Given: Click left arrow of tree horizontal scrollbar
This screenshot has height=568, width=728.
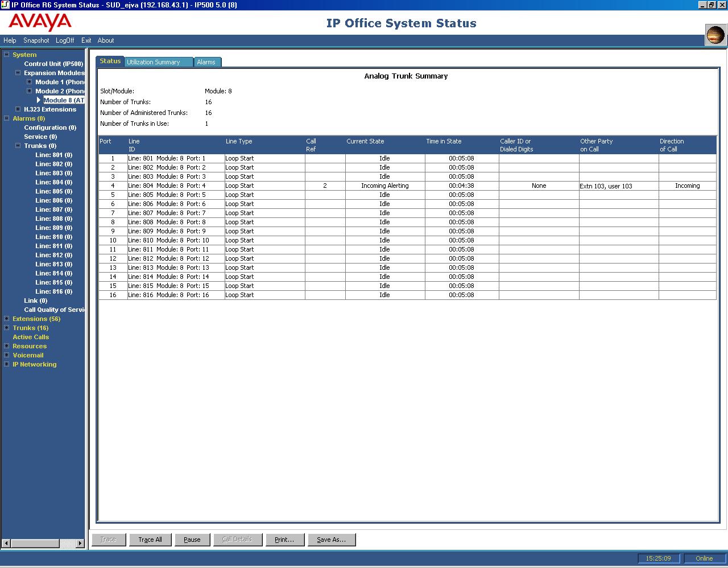Looking at the screenshot, I should (6, 544).
